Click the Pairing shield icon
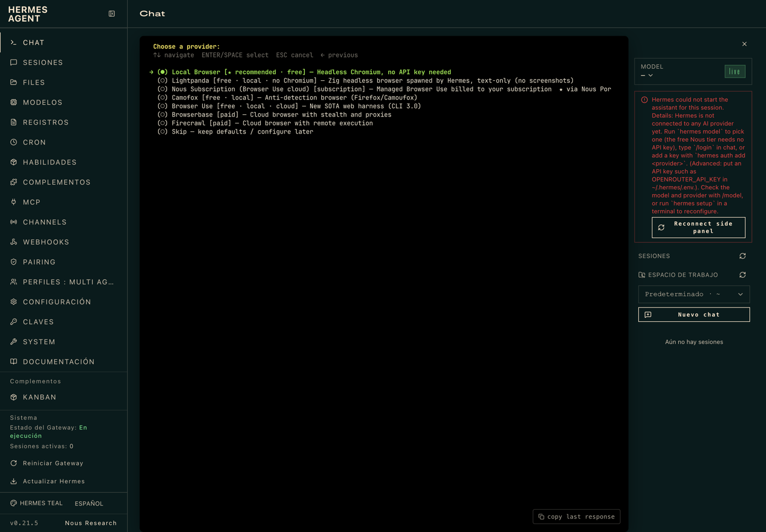 [x=14, y=262]
